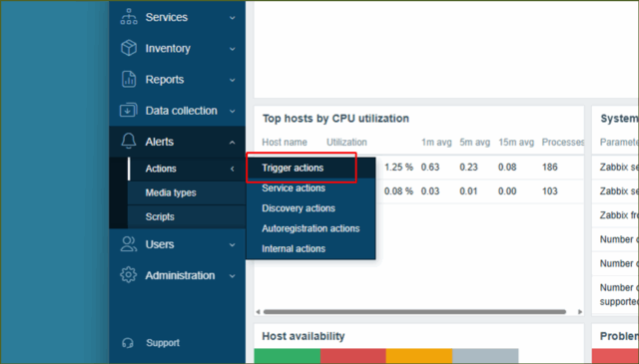Image resolution: width=639 pixels, height=364 pixels.
Task: Expand the Users menu chevron
Action: point(233,244)
